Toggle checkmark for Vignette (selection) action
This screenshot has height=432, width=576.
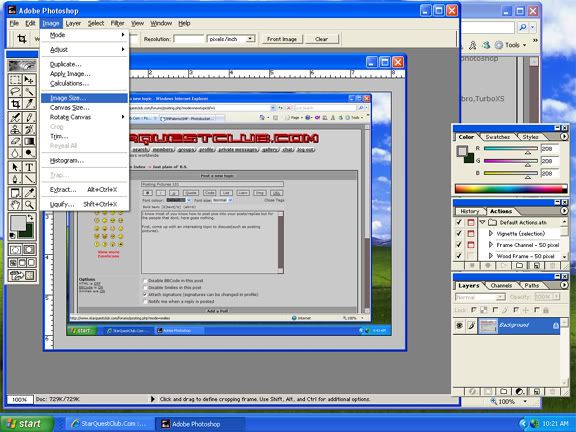(459, 233)
